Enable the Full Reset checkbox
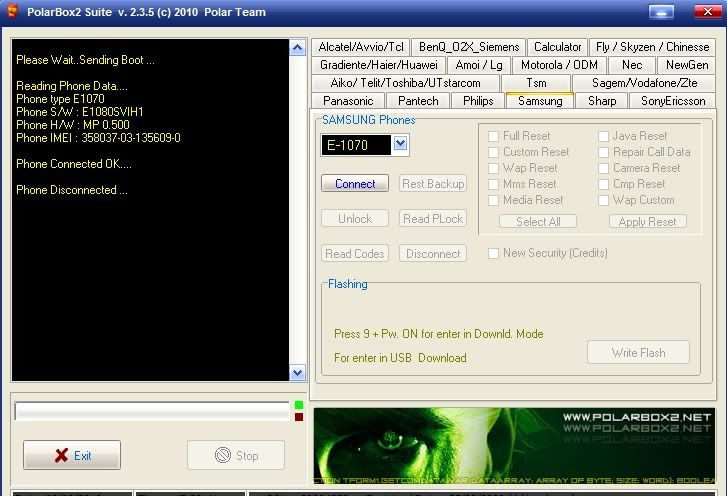Viewport: 727px width, 496px height. 493,136
